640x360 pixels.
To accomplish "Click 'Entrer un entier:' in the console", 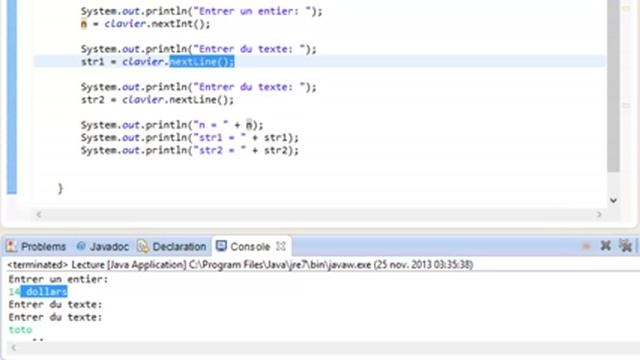I will point(58,279).
